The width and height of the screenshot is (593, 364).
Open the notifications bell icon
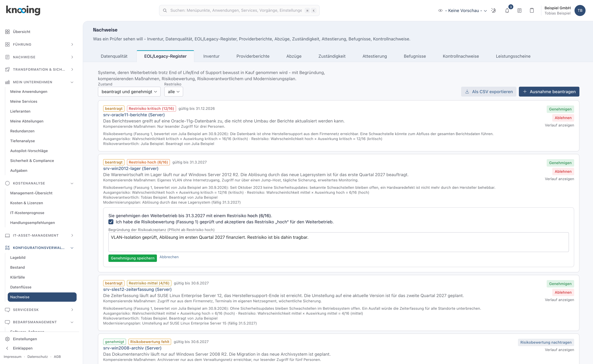click(507, 11)
